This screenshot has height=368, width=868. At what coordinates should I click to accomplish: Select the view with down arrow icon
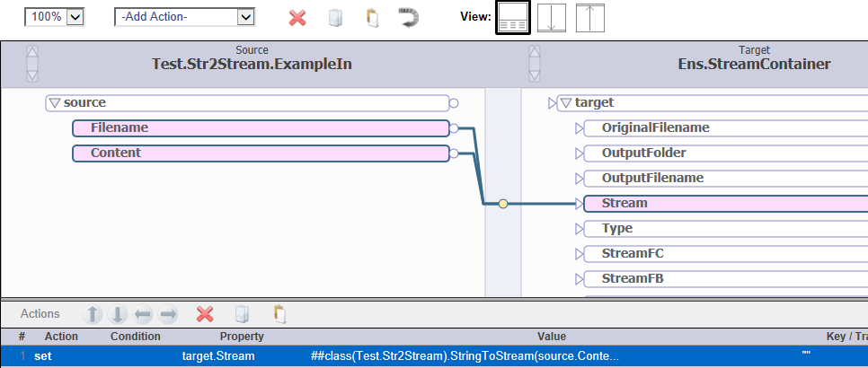click(552, 18)
